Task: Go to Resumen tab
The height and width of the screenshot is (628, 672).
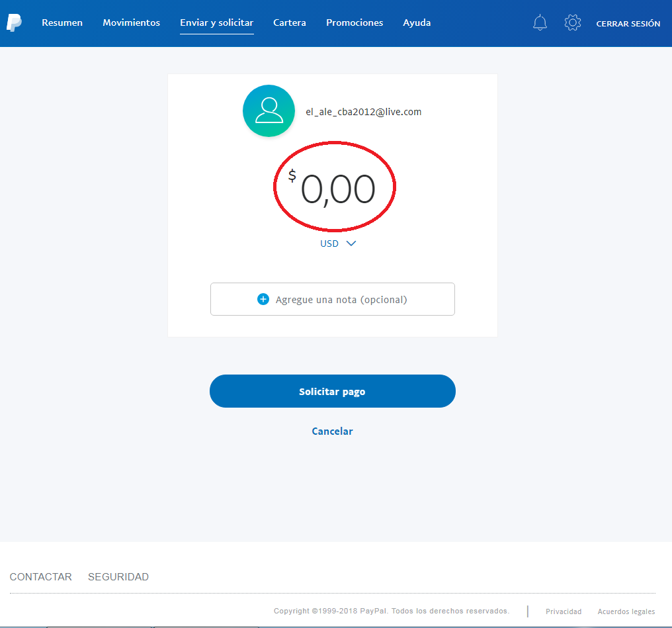Action: click(x=62, y=22)
